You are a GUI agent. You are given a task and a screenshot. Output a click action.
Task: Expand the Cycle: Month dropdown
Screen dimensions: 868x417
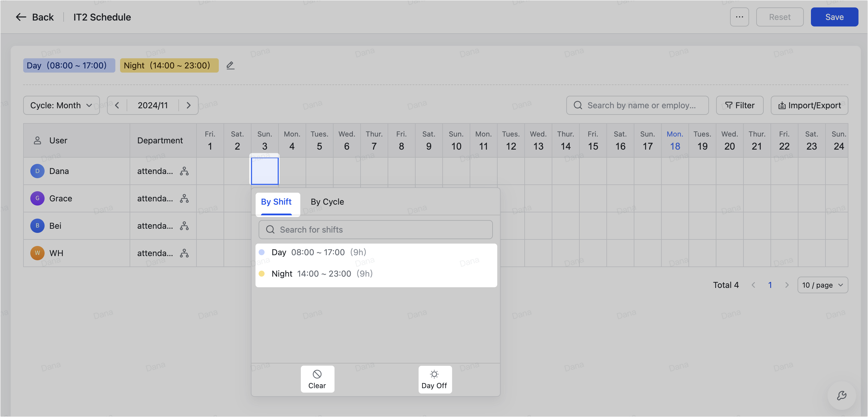61,106
